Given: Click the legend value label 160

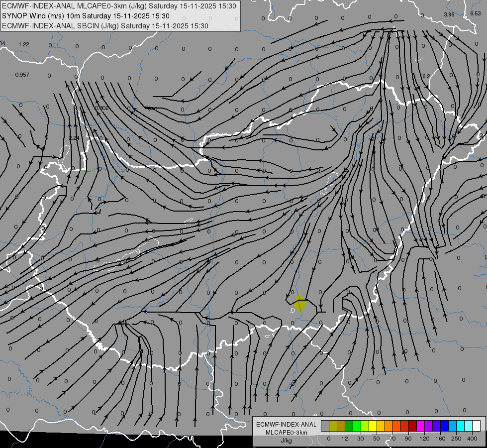Looking at the screenshot, I should 440,439.
